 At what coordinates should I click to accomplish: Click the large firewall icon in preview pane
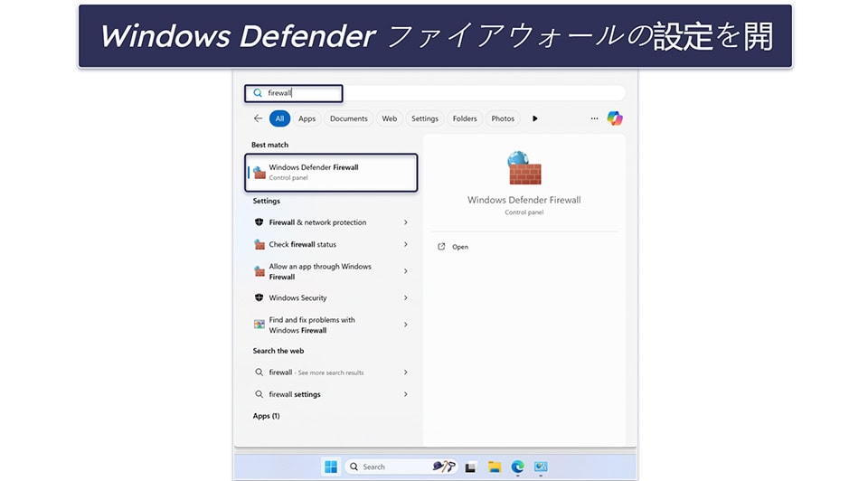pyautogui.click(x=524, y=168)
